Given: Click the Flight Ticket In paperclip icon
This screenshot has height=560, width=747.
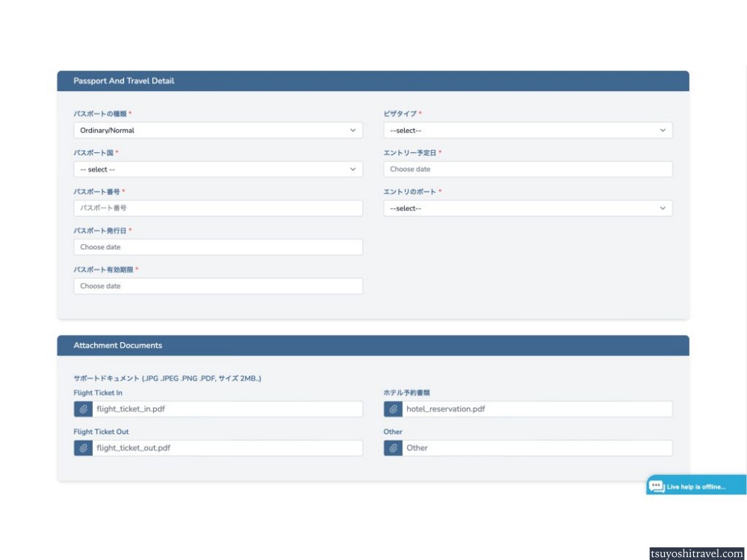Looking at the screenshot, I should click(x=82, y=409).
